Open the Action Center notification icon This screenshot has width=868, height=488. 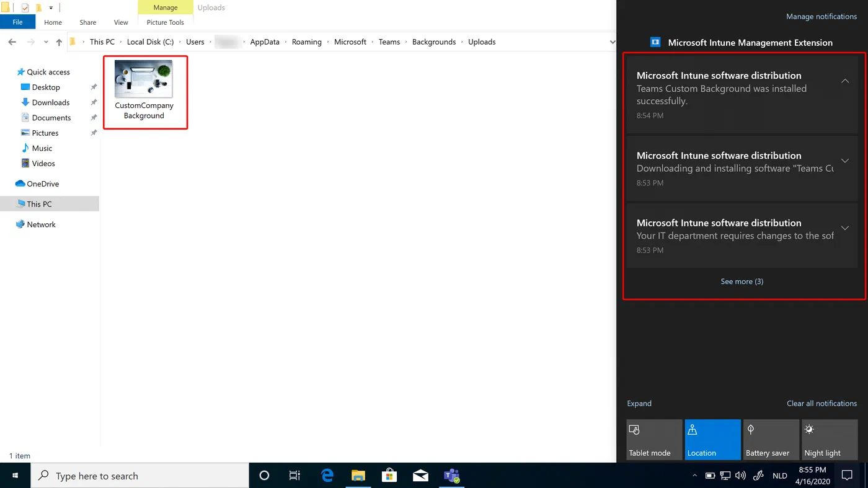[847, 476]
